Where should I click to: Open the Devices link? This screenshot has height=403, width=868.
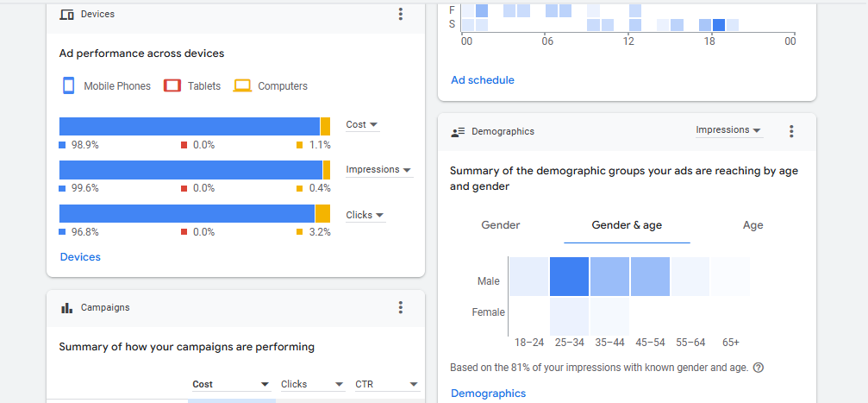80,257
